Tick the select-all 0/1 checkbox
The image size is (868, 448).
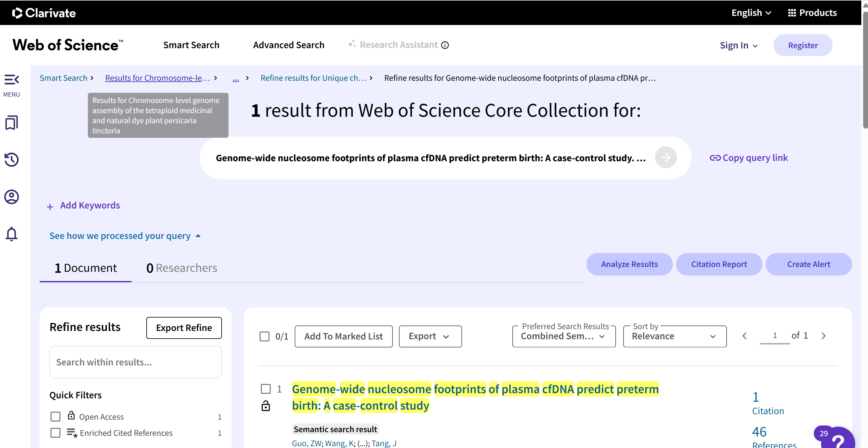[265, 336]
